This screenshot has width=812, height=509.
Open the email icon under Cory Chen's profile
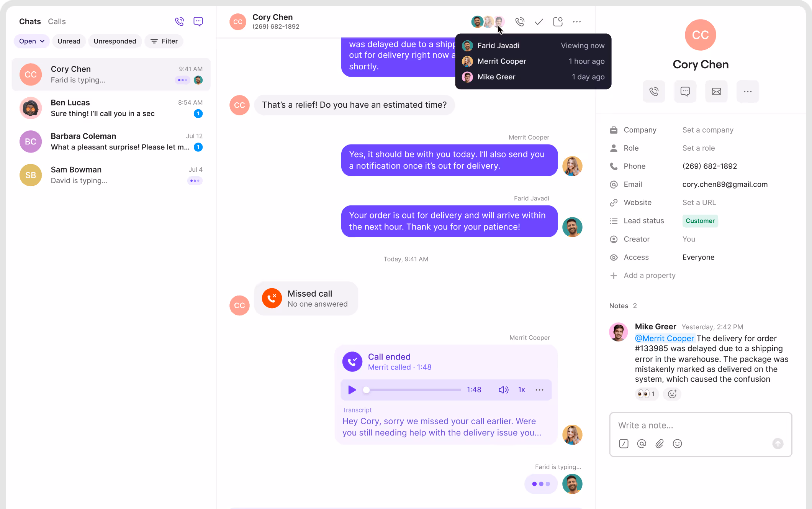pos(716,91)
